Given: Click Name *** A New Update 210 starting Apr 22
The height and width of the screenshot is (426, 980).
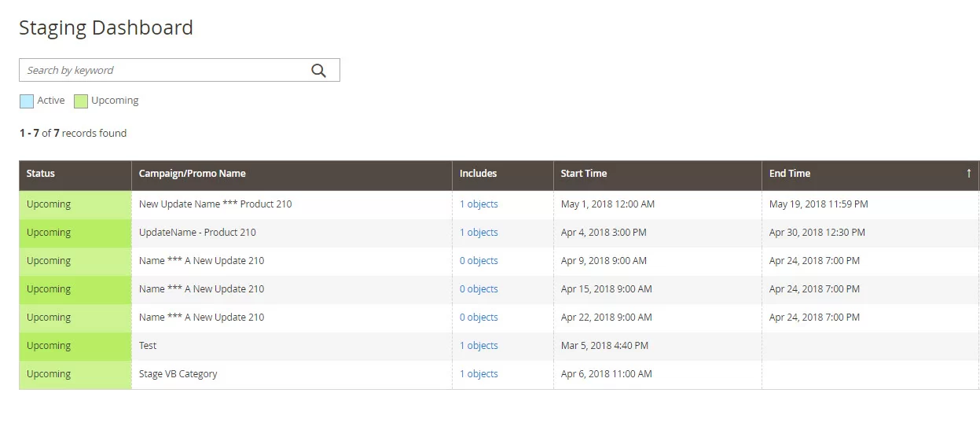Looking at the screenshot, I should pos(202,318).
